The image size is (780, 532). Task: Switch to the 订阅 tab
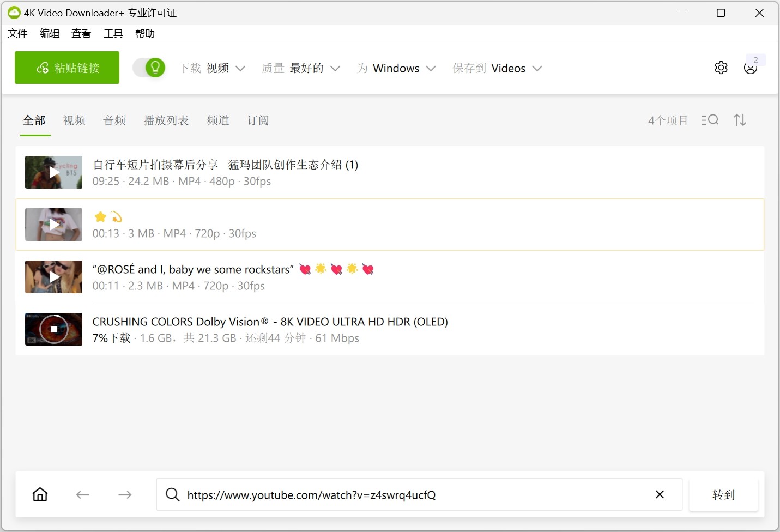click(x=258, y=120)
